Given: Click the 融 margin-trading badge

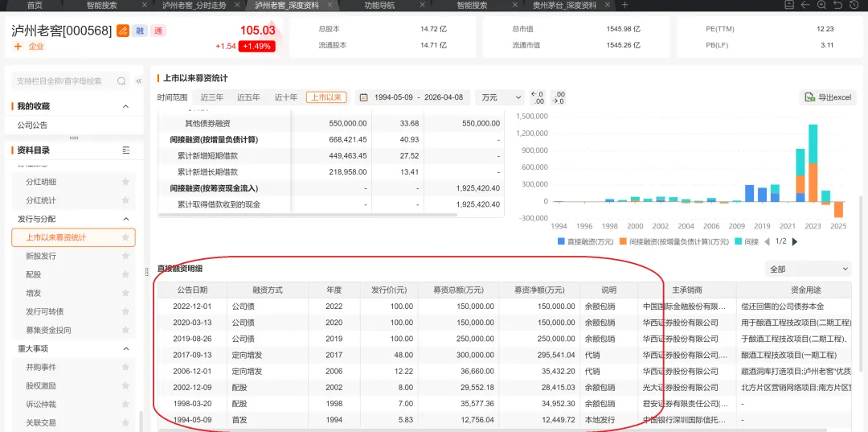Looking at the screenshot, I should (x=140, y=31).
